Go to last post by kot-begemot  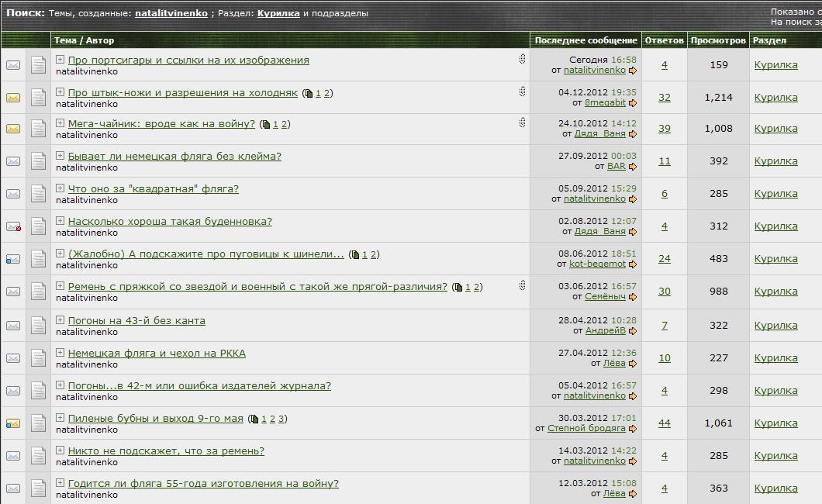point(633,264)
